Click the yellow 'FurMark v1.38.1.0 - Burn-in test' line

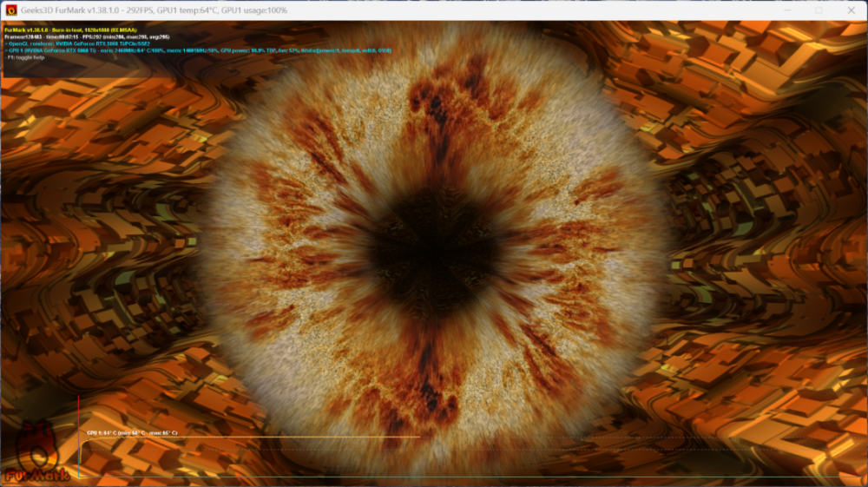[x=70, y=30]
